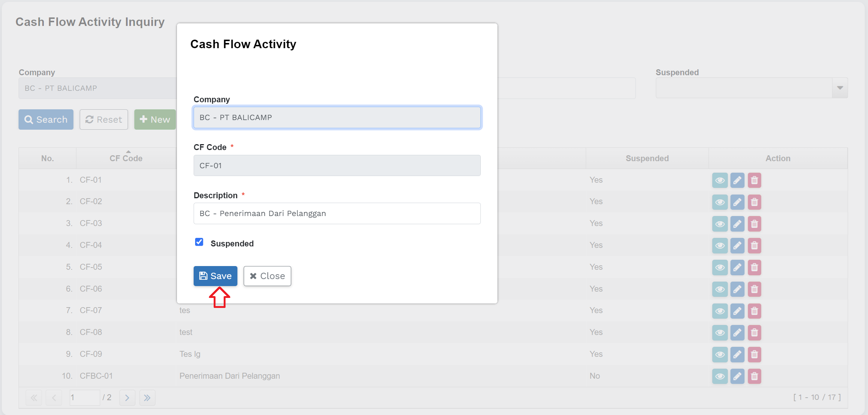
Task: Uncheck the Suspended checkbox in dialog
Action: click(x=199, y=242)
